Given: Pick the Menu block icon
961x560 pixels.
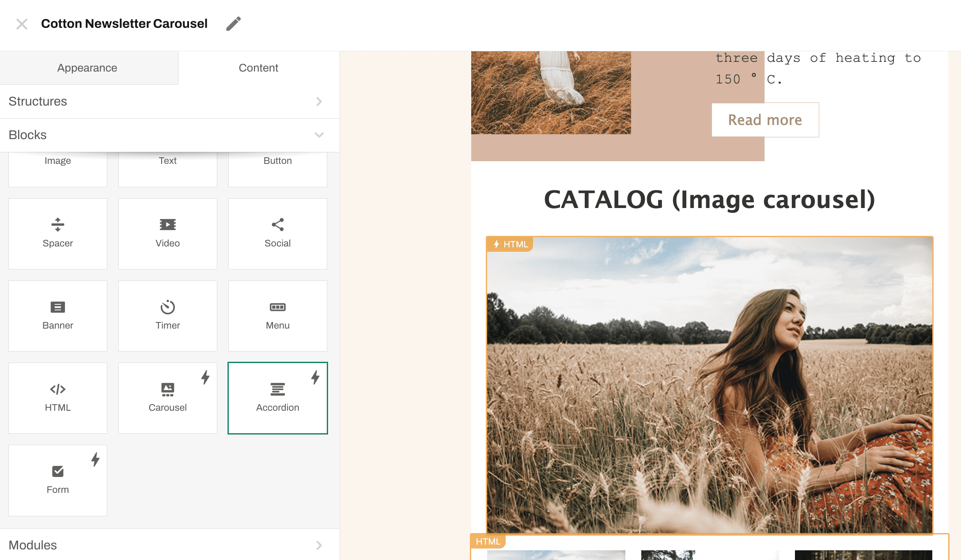Looking at the screenshot, I should (x=278, y=307).
